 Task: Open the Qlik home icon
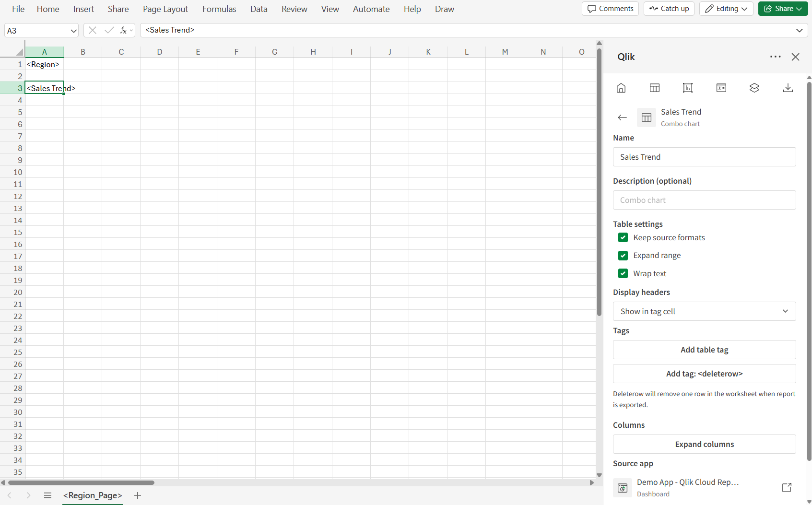(x=621, y=88)
